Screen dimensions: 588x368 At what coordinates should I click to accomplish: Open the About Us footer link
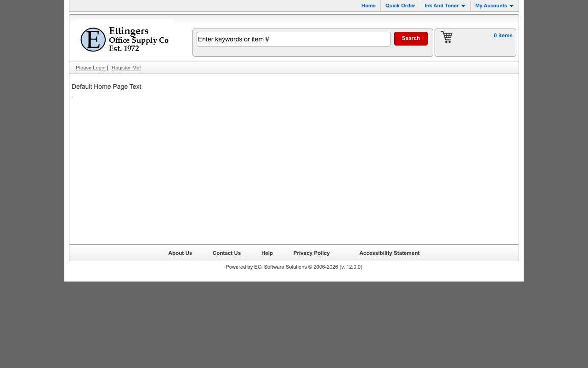(x=180, y=253)
